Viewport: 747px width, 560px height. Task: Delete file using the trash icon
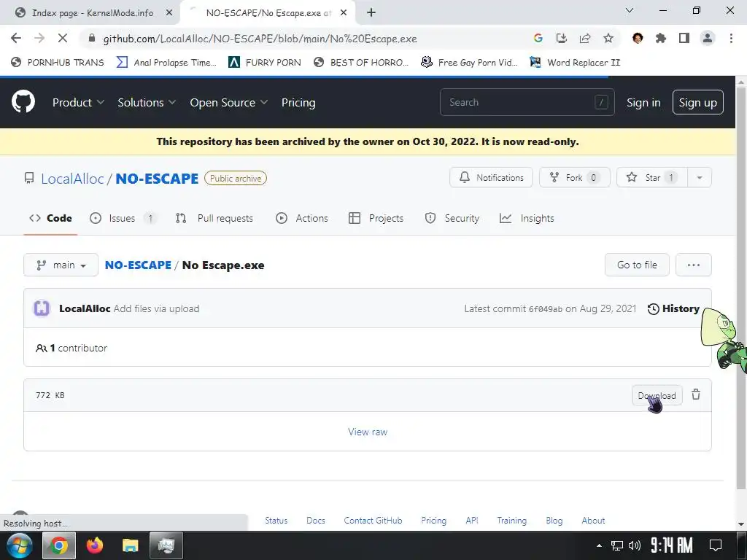click(x=696, y=394)
